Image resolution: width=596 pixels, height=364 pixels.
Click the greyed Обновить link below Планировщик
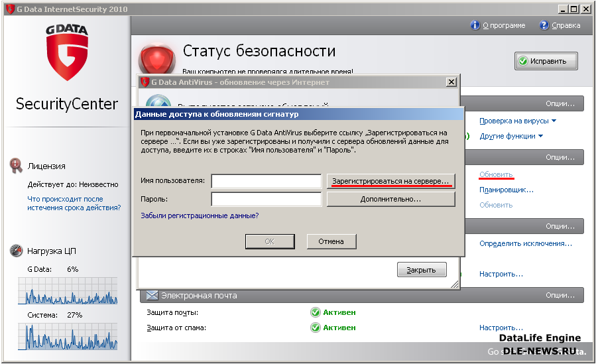pyautogui.click(x=496, y=205)
